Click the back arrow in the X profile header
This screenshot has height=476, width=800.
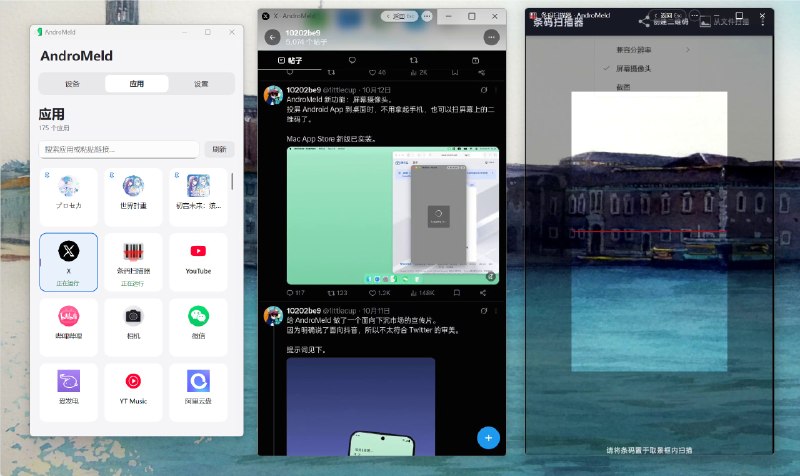pyautogui.click(x=272, y=37)
